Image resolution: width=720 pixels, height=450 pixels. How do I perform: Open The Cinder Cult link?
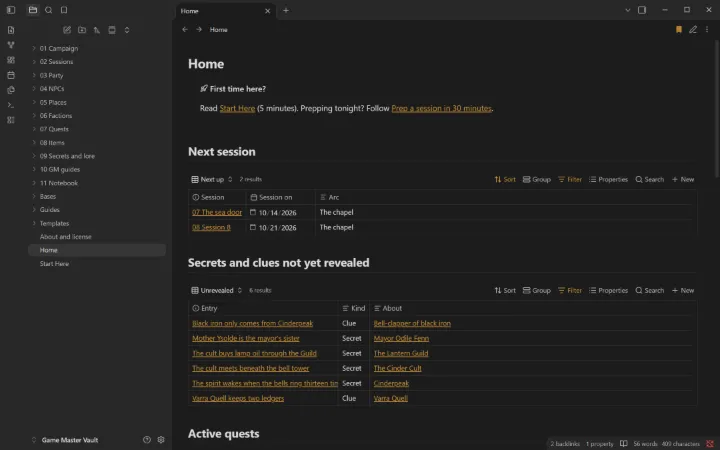coord(397,368)
